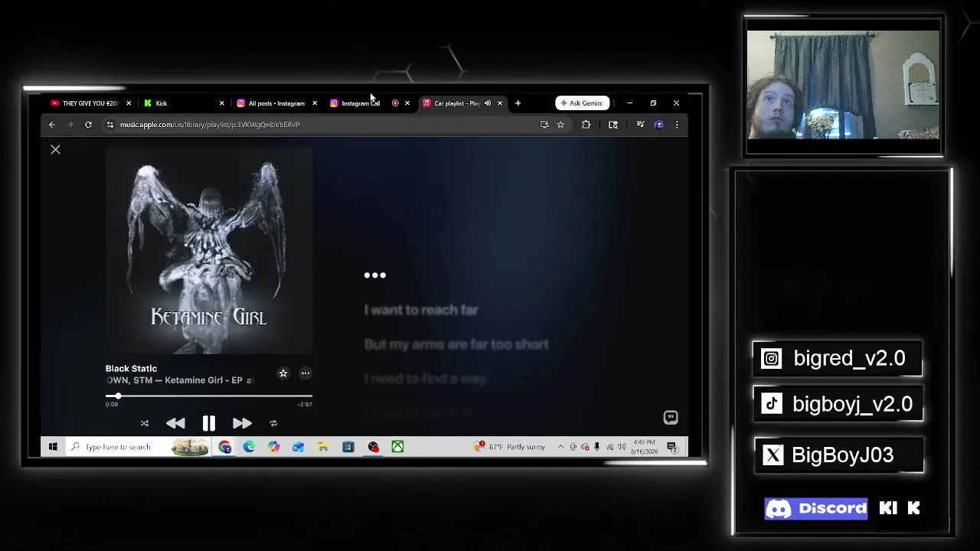Close the full-screen lyrics player view

(55, 150)
